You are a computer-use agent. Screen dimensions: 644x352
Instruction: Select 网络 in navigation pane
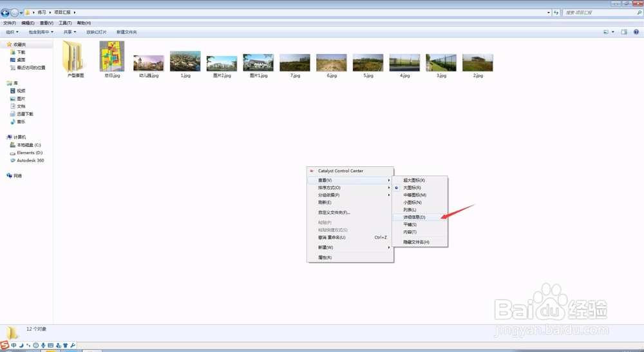pyautogui.click(x=17, y=176)
